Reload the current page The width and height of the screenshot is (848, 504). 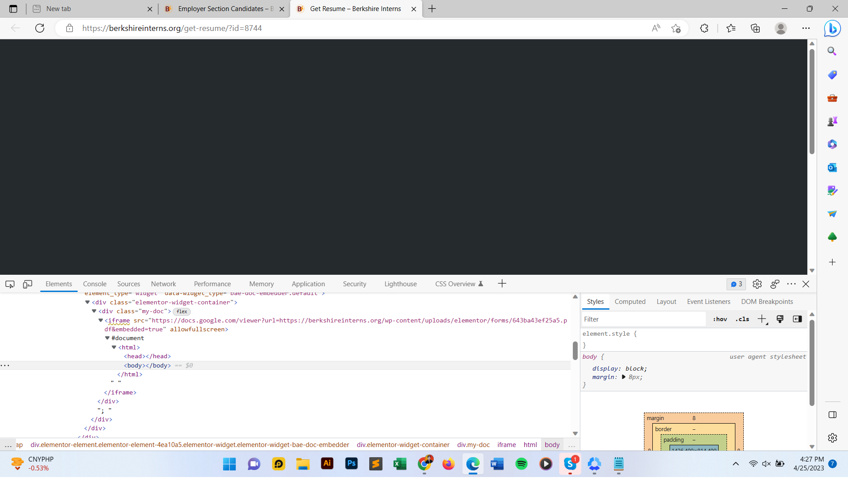[40, 28]
